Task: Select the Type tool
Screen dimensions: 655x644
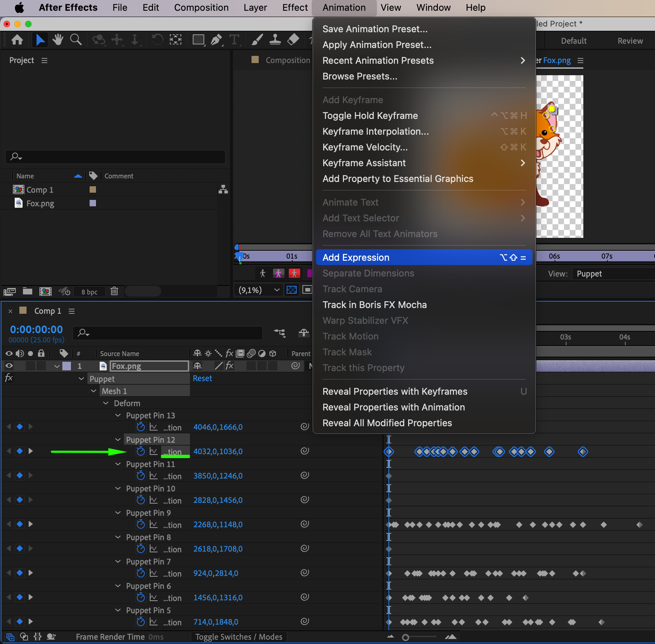Action: 234,40
